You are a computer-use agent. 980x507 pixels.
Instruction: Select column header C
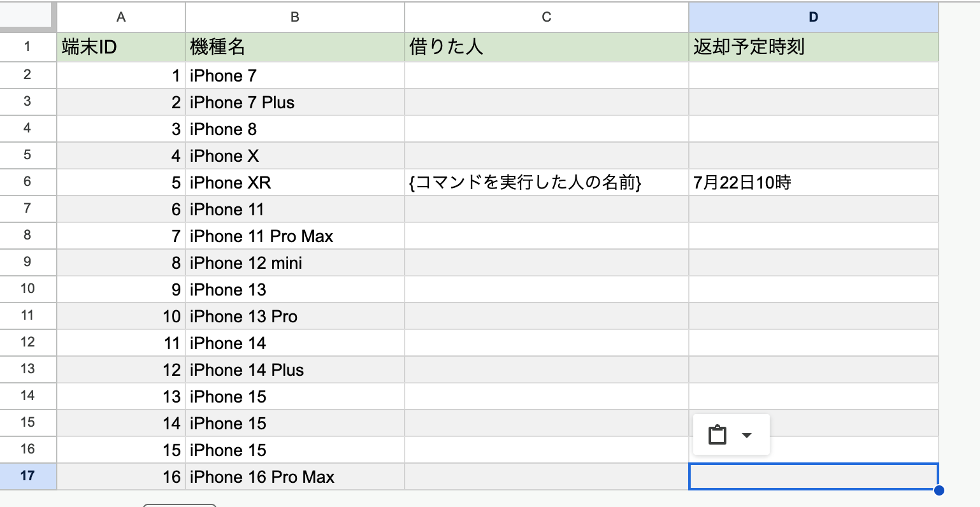tap(545, 17)
